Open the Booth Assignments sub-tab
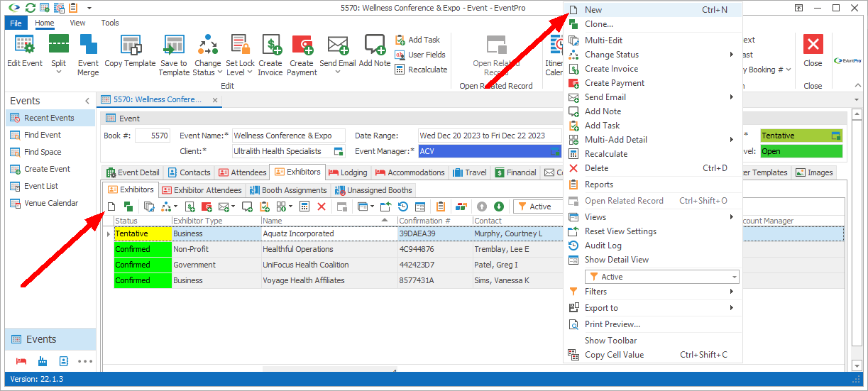Screen dimensions: 868x391 (289, 189)
